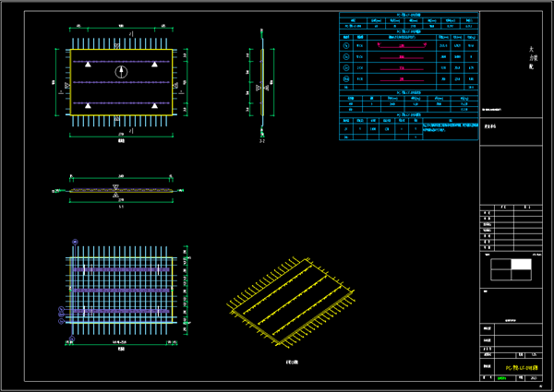Click the large '大' character in the title block
Screen dimensions: 554x392
click(531, 49)
